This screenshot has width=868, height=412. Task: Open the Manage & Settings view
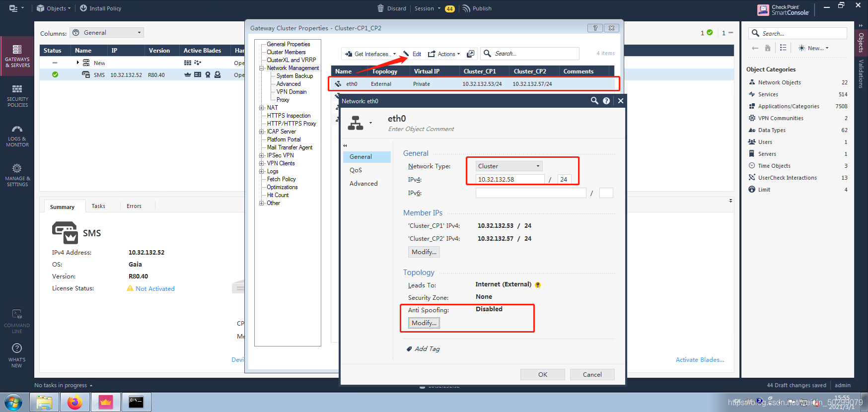pyautogui.click(x=17, y=175)
